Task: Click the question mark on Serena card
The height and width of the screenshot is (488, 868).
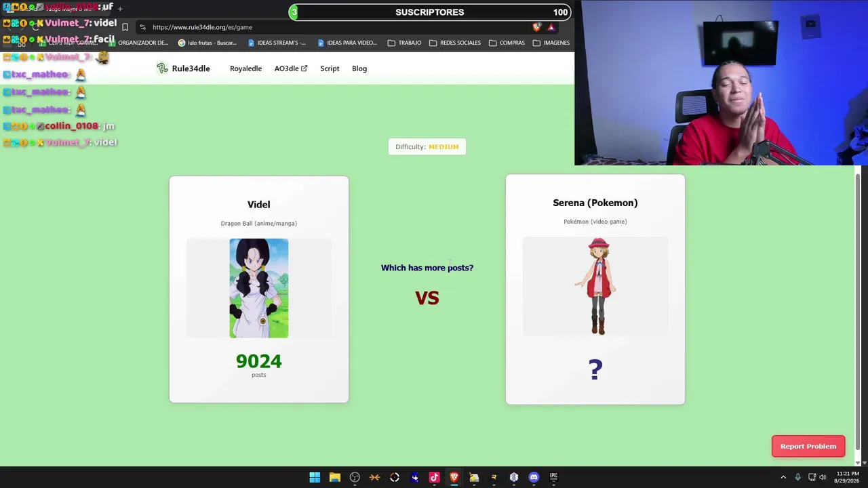Action: point(595,369)
